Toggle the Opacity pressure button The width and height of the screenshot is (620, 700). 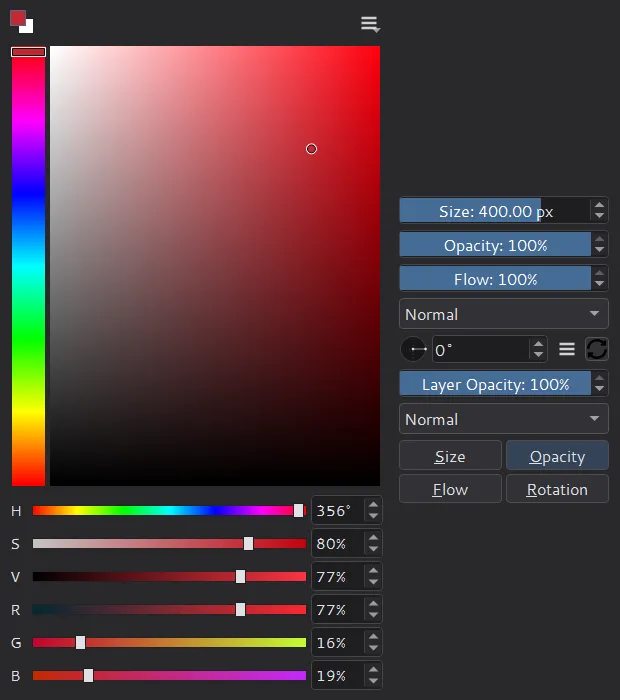click(557, 456)
